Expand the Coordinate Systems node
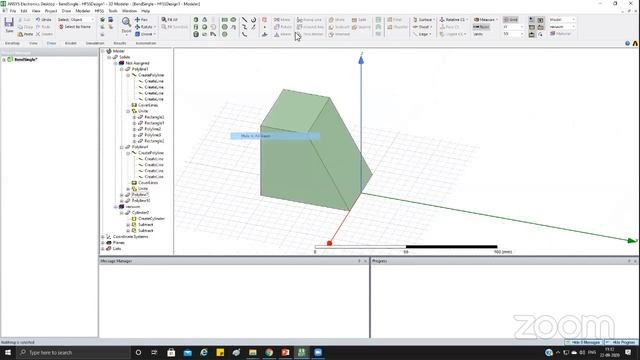The height and width of the screenshot is (360, 640). 103,237
